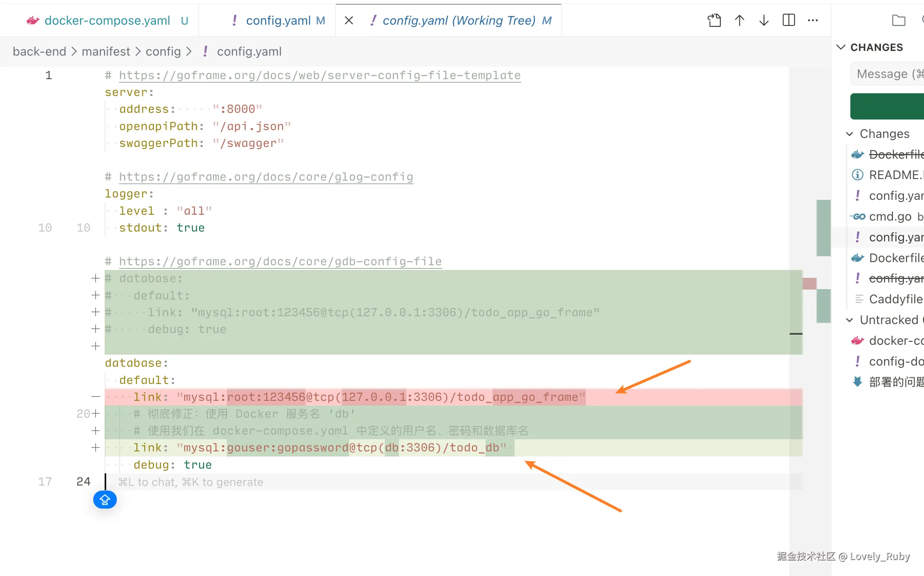
Task: Stage the first commented database line with plus
Action: pyautogui.click(x=95, y=278)
